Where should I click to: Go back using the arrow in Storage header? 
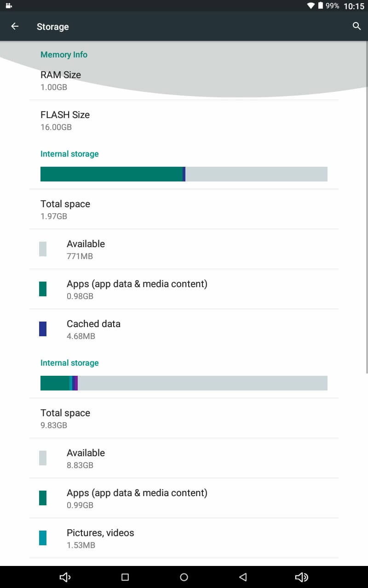tap(15, 26)
